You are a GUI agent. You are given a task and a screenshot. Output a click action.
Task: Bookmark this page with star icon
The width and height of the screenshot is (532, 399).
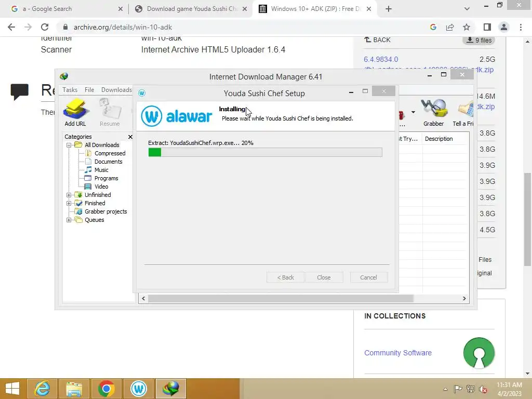[x=467, y=27]
